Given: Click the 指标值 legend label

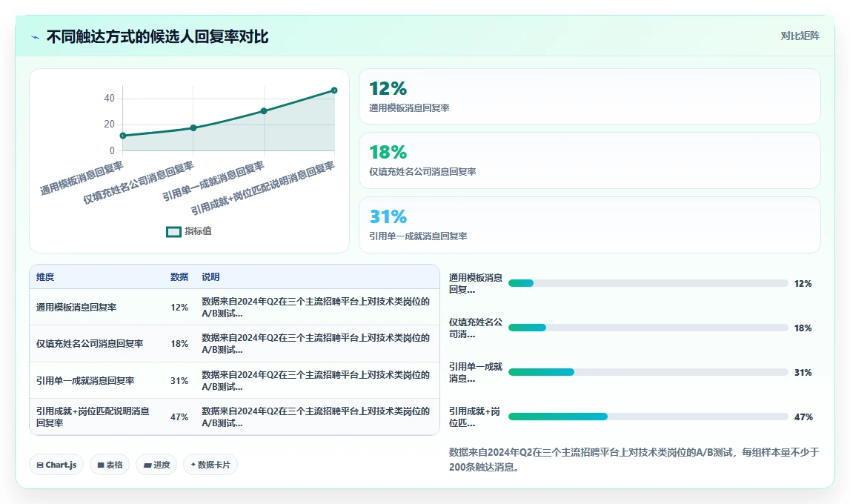Looking at the screenshot, I should 199,231.
